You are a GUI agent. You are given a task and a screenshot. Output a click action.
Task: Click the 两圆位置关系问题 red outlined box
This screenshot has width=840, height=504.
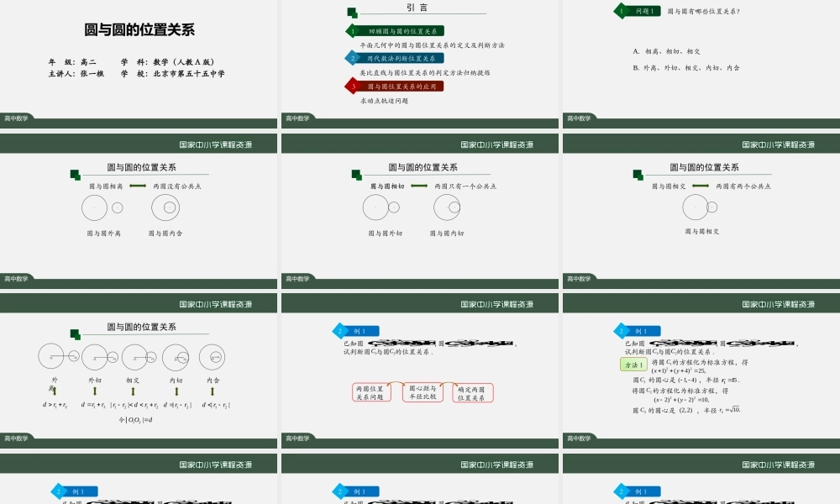372,392
